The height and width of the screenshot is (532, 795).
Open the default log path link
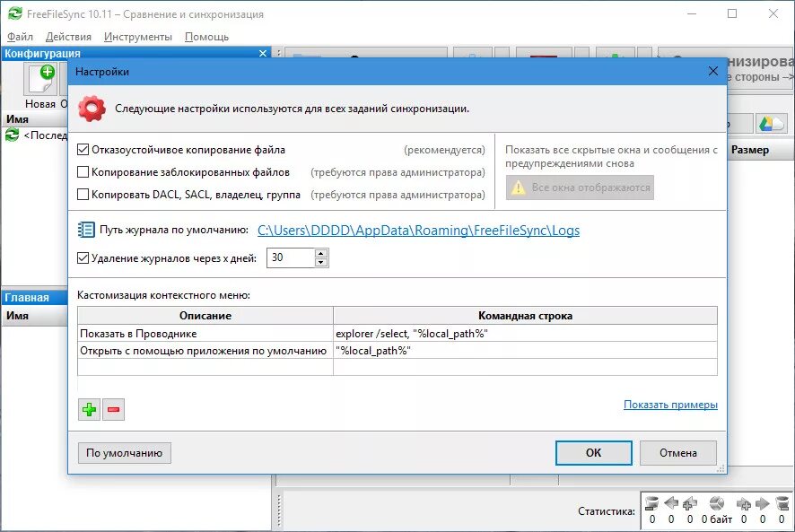click(x=418, y=231)
